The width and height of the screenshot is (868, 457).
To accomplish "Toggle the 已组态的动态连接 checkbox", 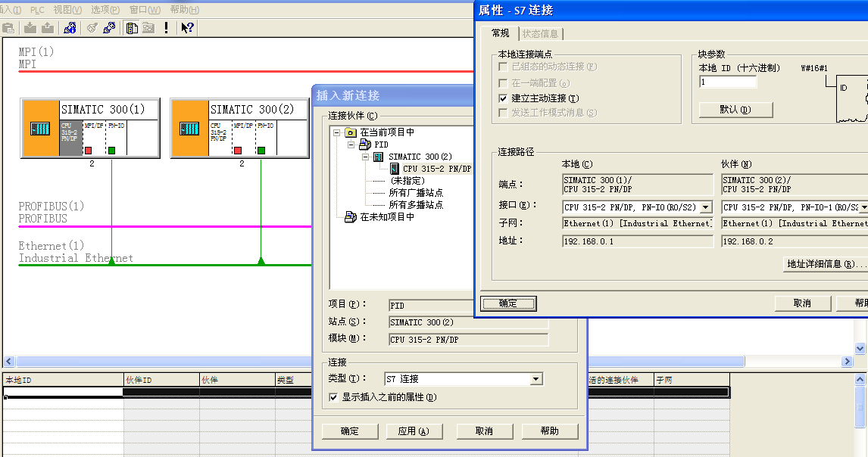I will pyautogui.click(x=503, y=67).
